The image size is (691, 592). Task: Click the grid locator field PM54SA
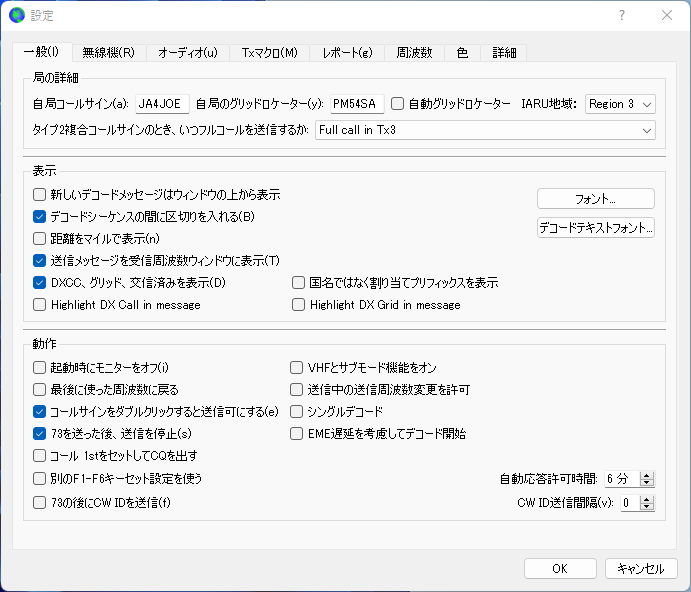pos(357,104)
